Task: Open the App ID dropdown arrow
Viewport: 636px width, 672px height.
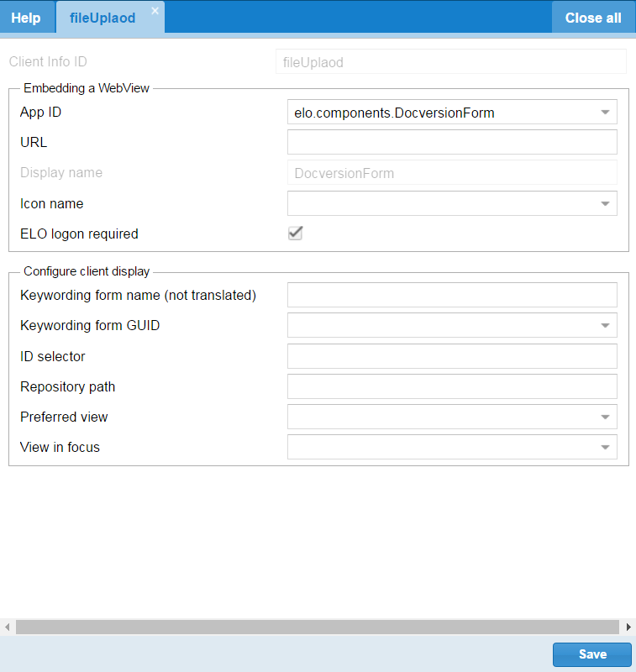Action: click(x=604, y=111)
